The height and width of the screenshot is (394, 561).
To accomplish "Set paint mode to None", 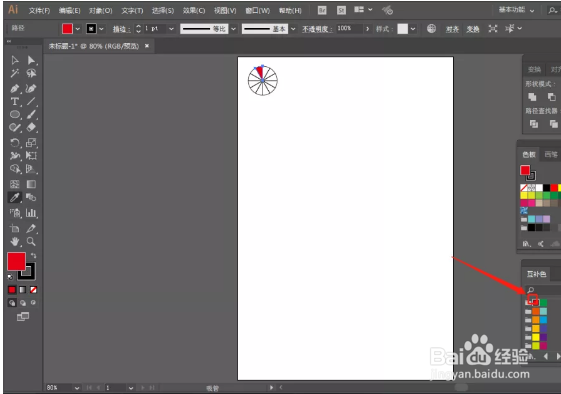I will (x=33, y=290).
